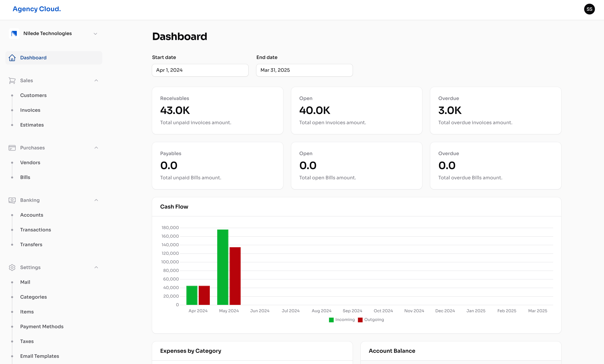Click the Overdue invoices 3.0K card
The width and height of the screenshot is (604, 364).
tap(495, 111)
